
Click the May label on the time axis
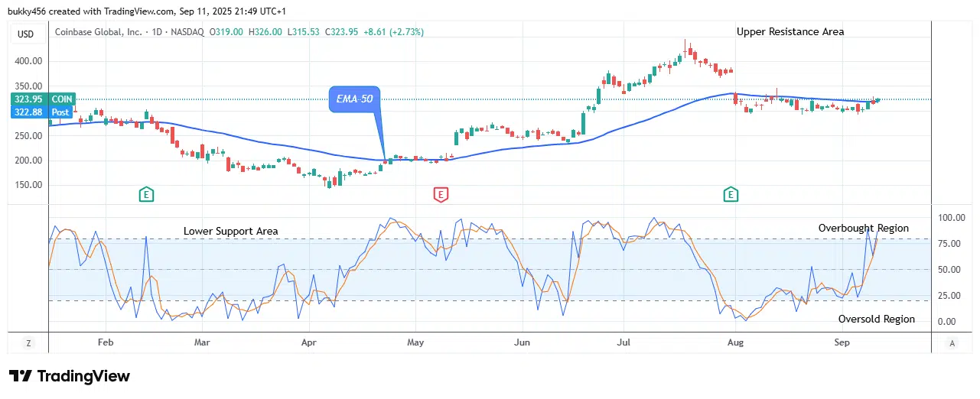pos(415,343)
